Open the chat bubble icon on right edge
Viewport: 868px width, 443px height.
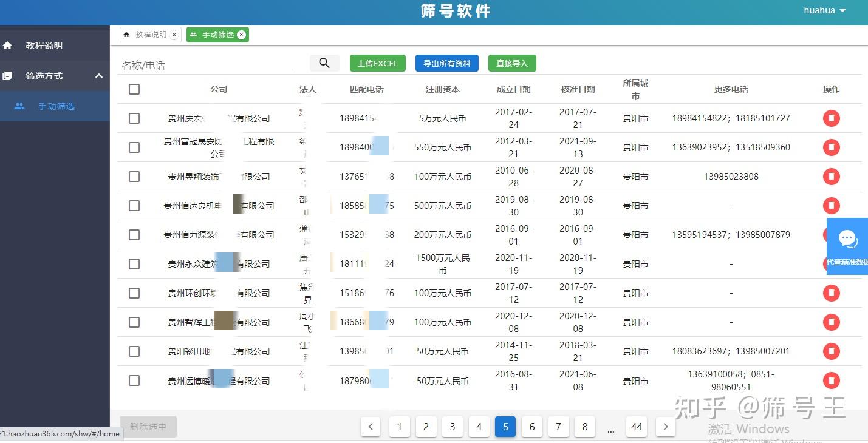coord(847,238)
